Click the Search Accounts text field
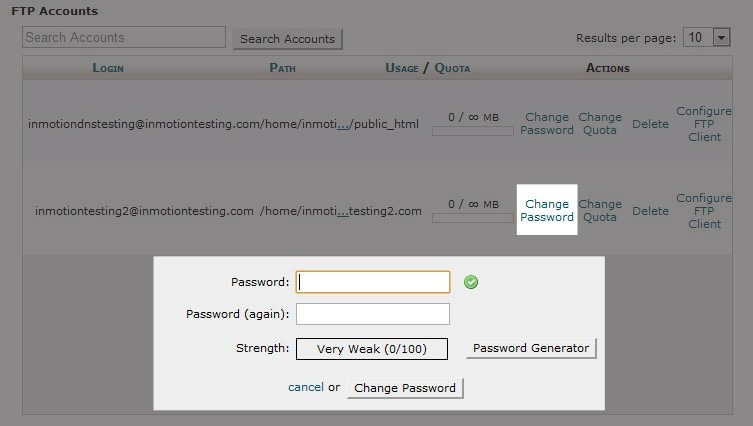 (x=124, y=38)
